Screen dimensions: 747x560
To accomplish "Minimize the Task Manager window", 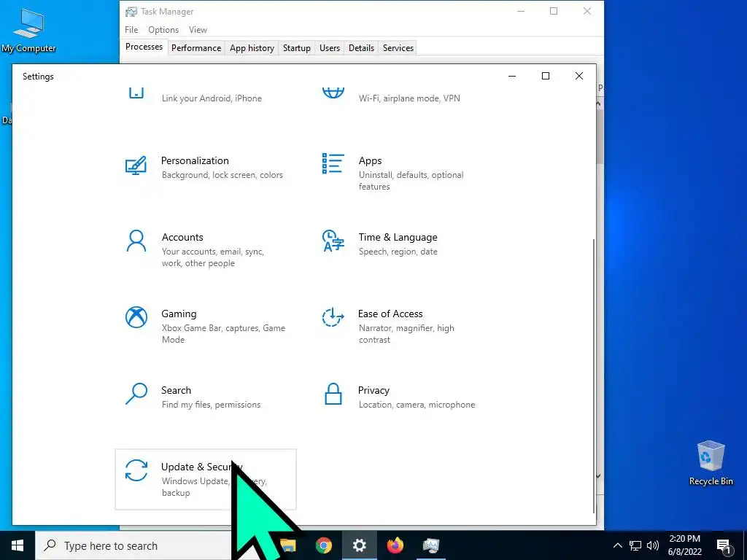I will coord(521,11).
